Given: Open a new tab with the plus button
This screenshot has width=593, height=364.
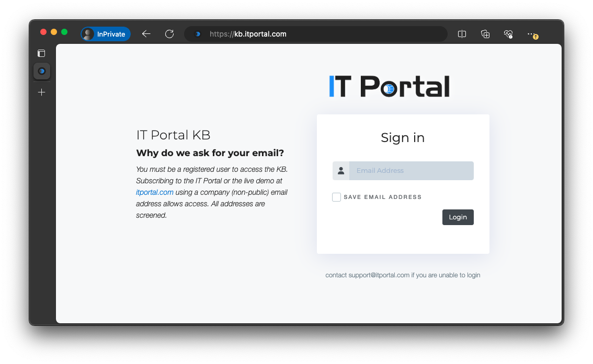Looking at the screenshot, I should 41,92.
